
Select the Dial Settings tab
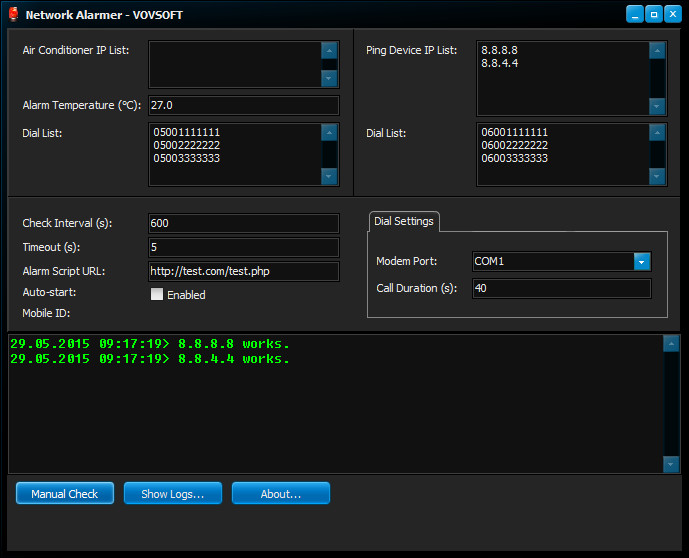point(404,221)
